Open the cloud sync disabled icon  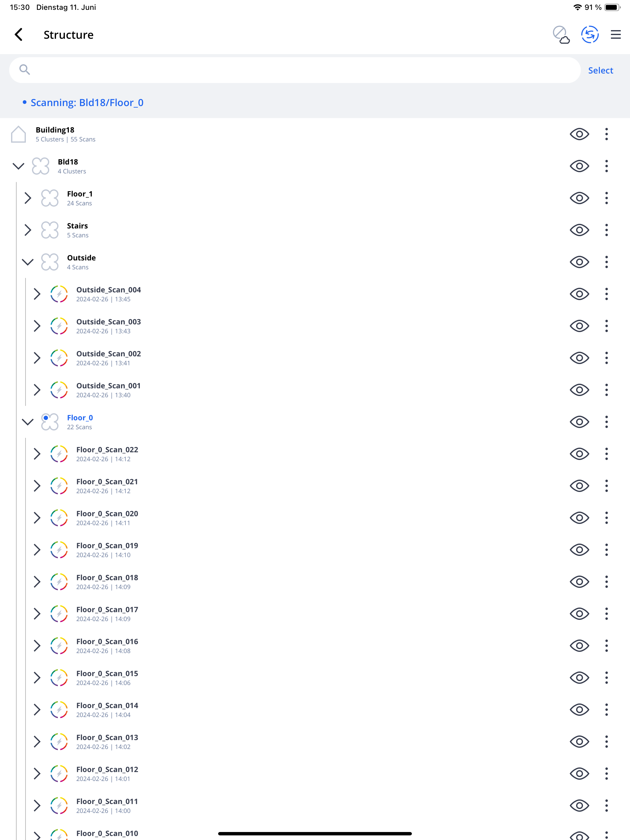(x=561, y=34)
